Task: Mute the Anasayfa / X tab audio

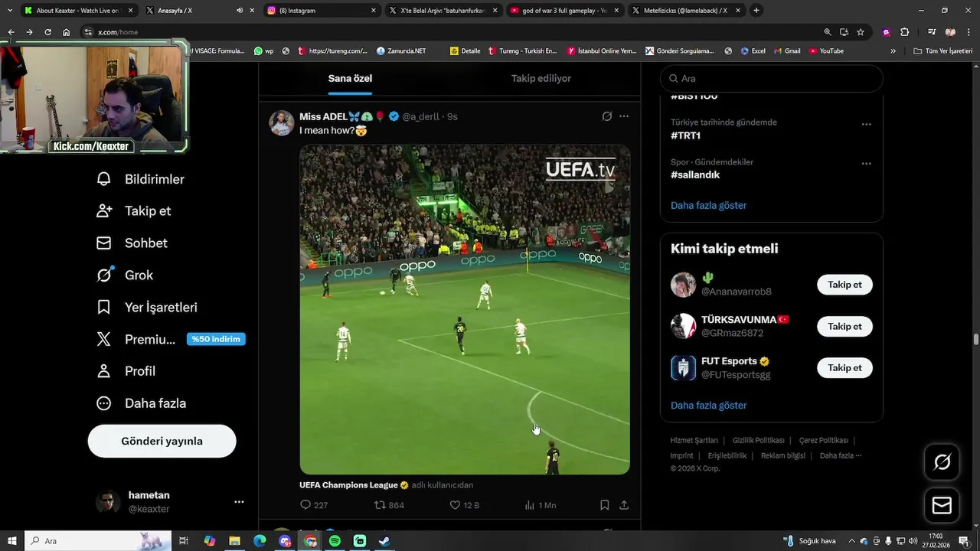Action: [240, 11]
